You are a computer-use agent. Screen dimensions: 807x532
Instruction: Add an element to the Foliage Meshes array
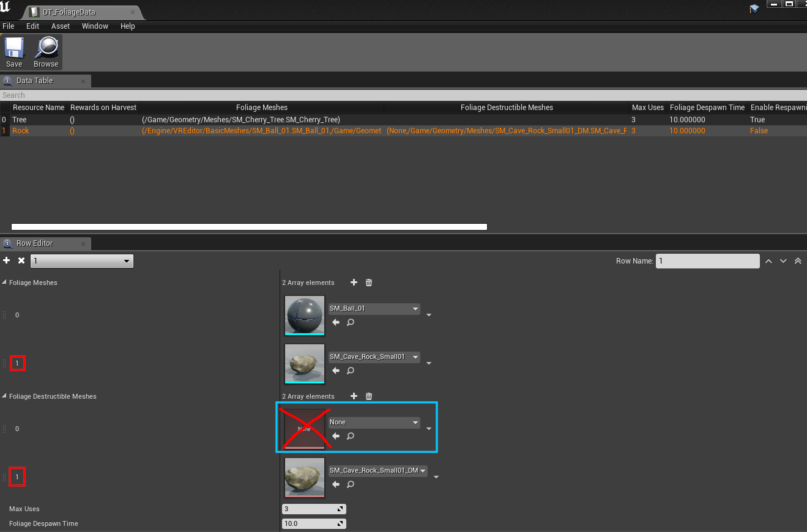[354, 283]
